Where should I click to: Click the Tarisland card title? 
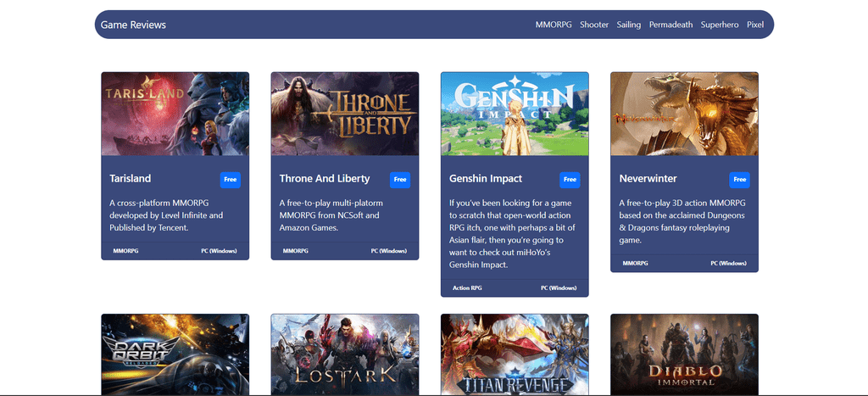[x=130, y=178]
